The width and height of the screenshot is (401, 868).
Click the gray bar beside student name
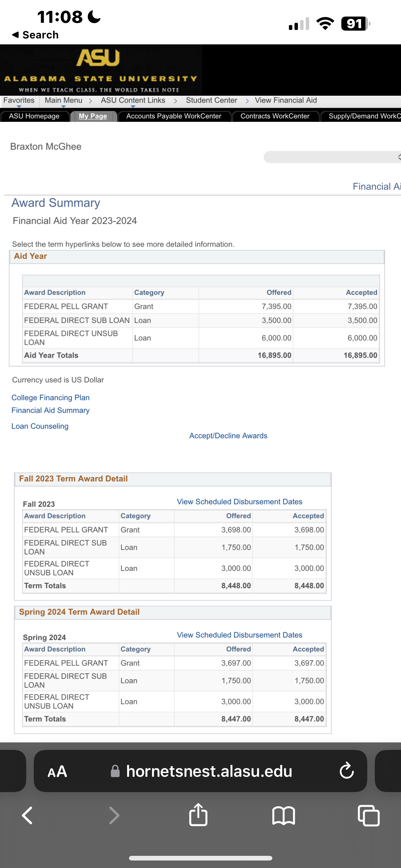[332, 157]
